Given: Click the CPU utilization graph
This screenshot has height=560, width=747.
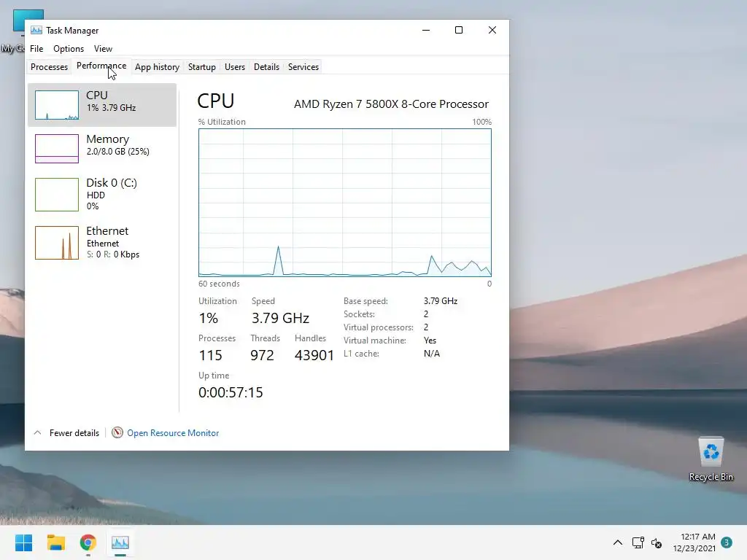Looking at the screenshot, I should (345, 203).
